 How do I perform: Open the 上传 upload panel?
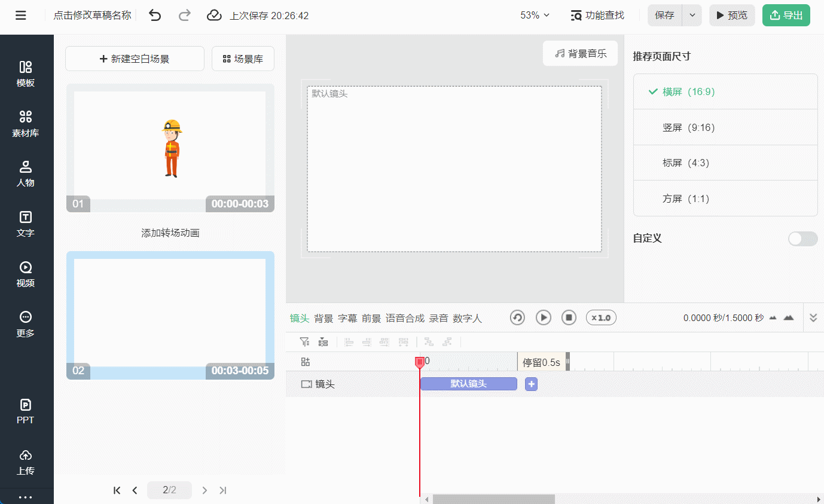(26, 461)
